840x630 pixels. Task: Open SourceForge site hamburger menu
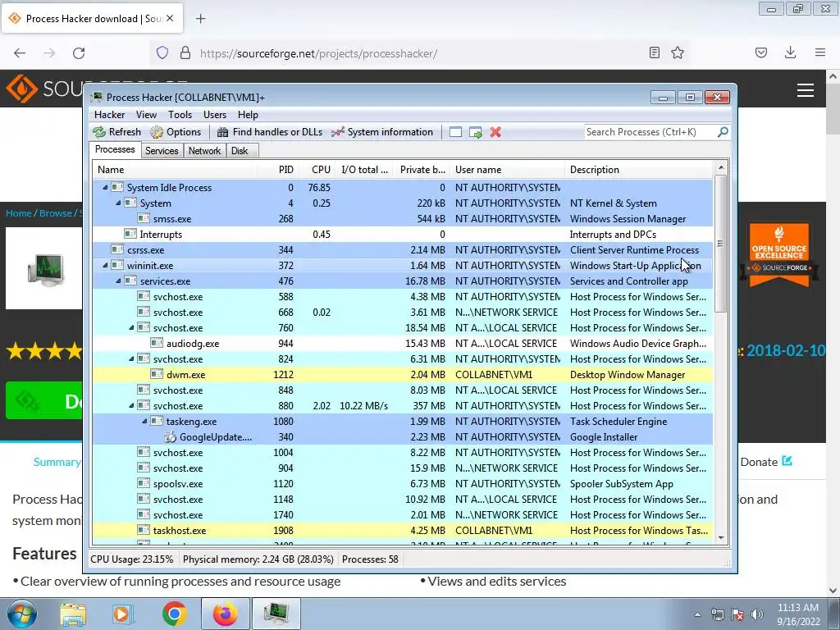pos(806,90)
